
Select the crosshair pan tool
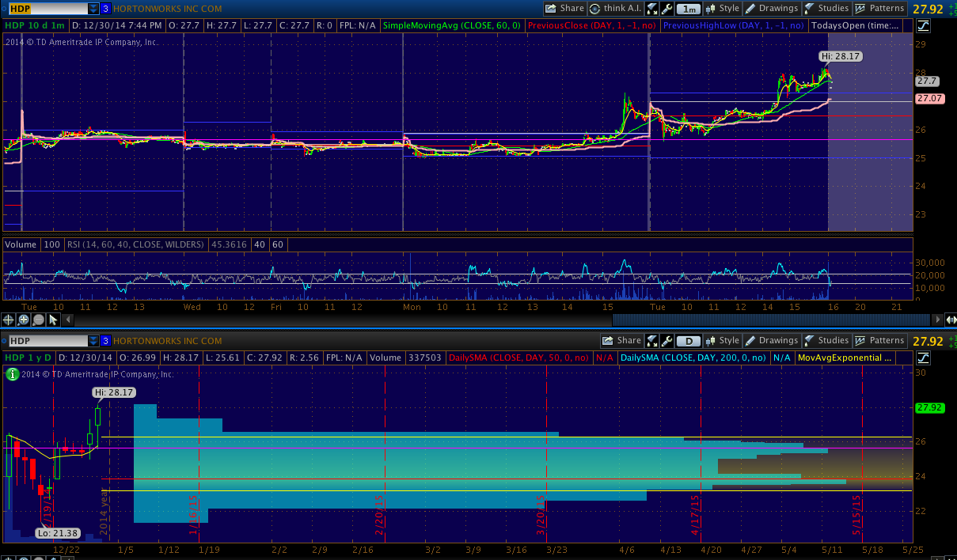(9, 320)
